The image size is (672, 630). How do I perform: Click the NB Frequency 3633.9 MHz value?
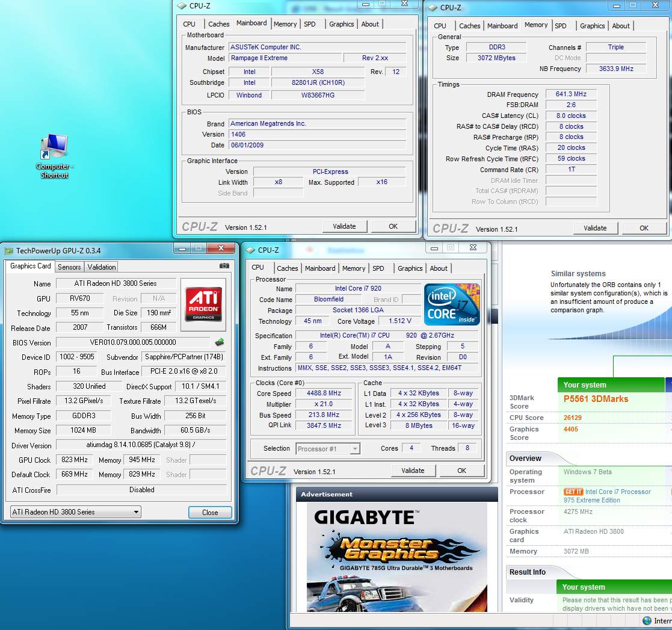point(616,69)
